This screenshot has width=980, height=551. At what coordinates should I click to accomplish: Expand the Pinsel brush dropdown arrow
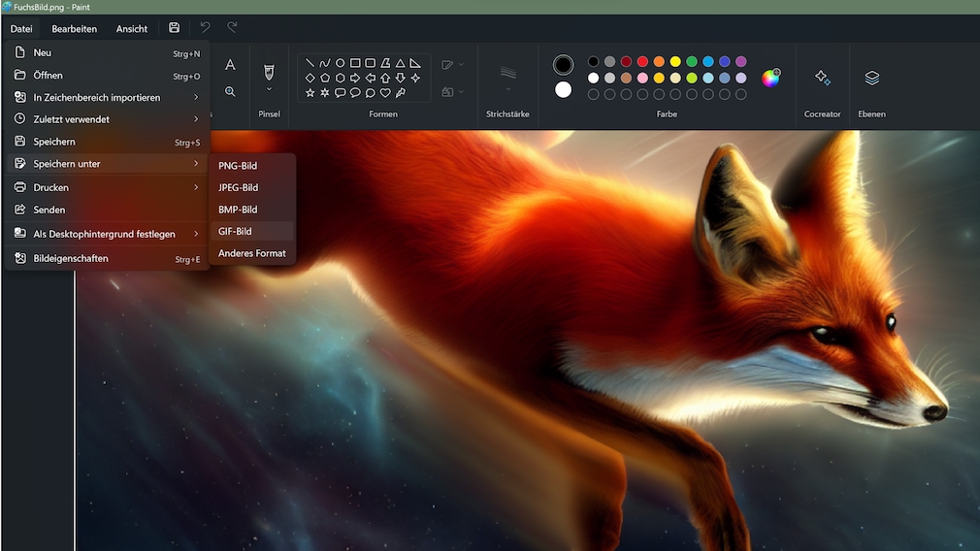[x=269, y=89]
